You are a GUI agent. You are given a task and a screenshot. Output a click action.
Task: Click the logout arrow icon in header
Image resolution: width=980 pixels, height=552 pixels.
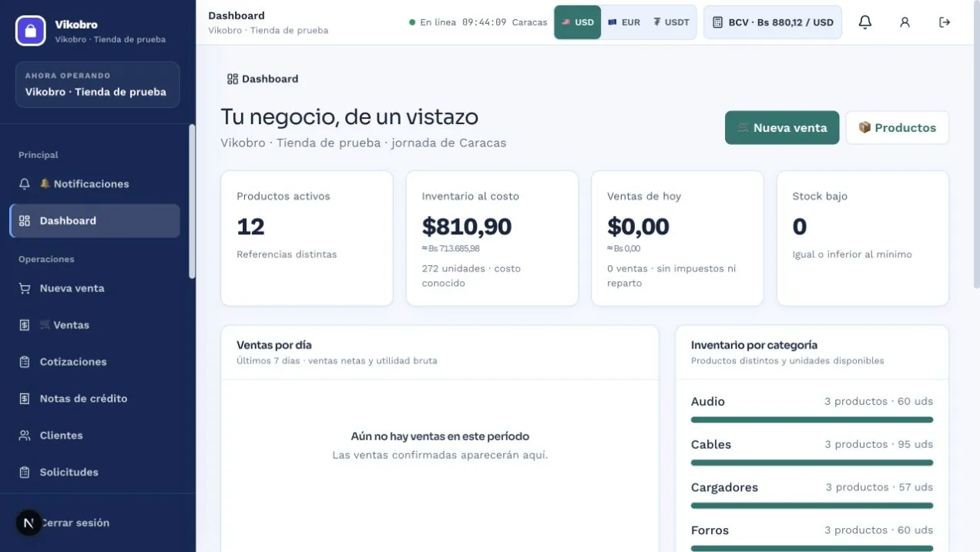click(x=945, y=22)
